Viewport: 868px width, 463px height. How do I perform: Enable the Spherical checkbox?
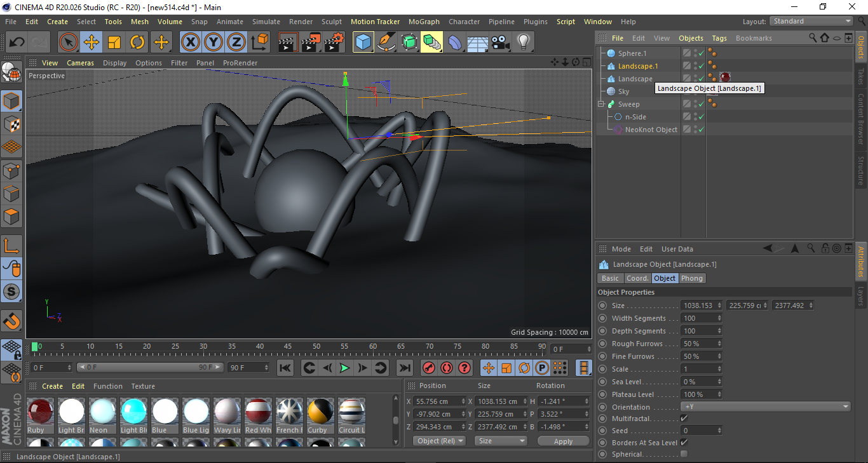[684, 454]
